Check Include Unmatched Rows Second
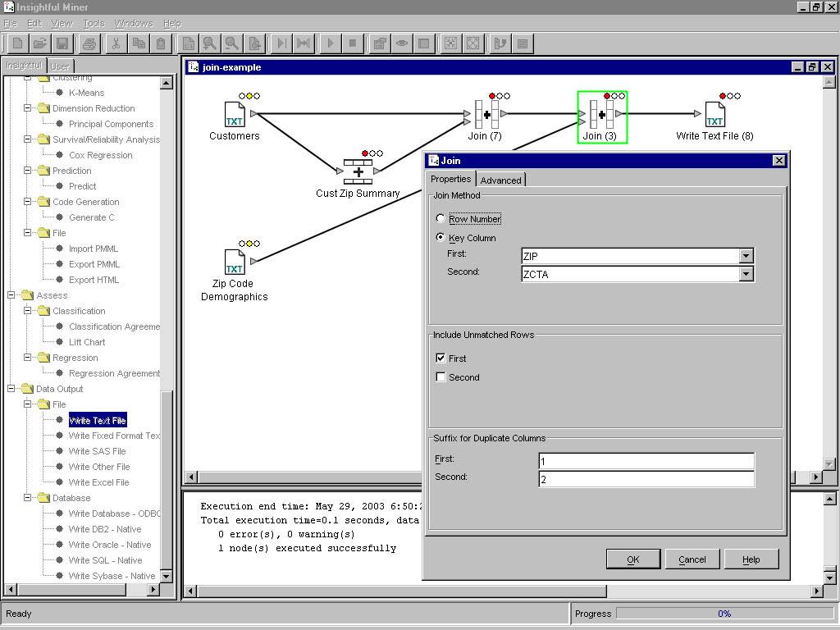 (x=441, y=377)
